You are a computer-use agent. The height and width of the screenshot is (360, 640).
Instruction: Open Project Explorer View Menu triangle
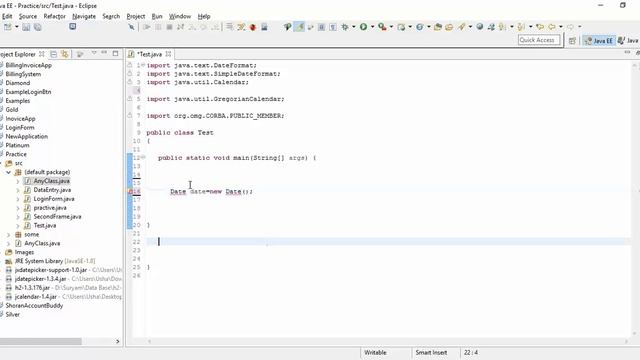pos(94,53)
